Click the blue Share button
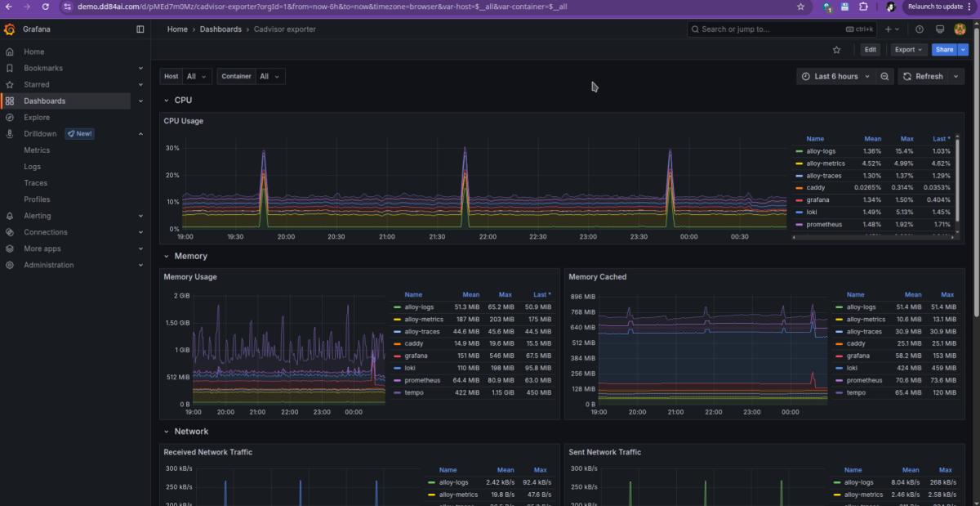This screenshot has height=506, width=980. tap(945, 50)
